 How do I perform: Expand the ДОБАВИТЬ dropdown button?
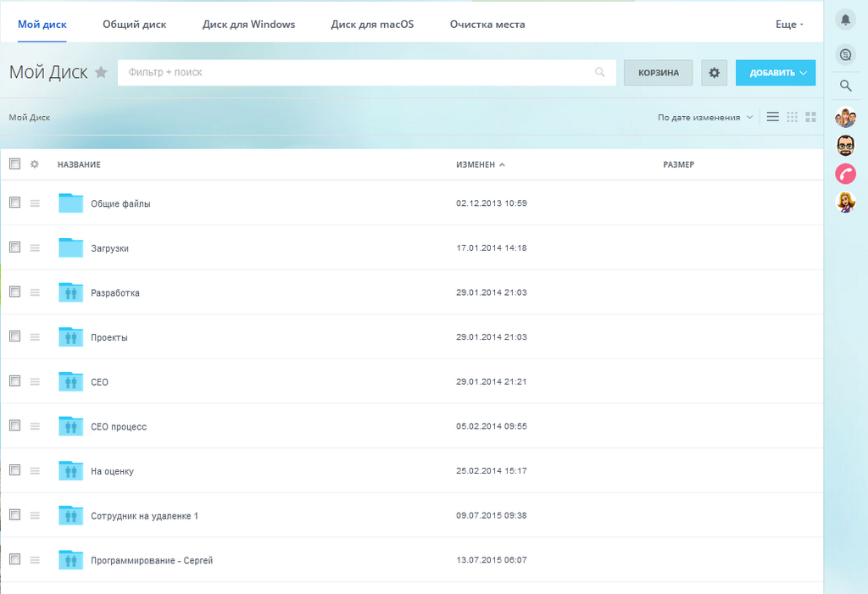776,73
